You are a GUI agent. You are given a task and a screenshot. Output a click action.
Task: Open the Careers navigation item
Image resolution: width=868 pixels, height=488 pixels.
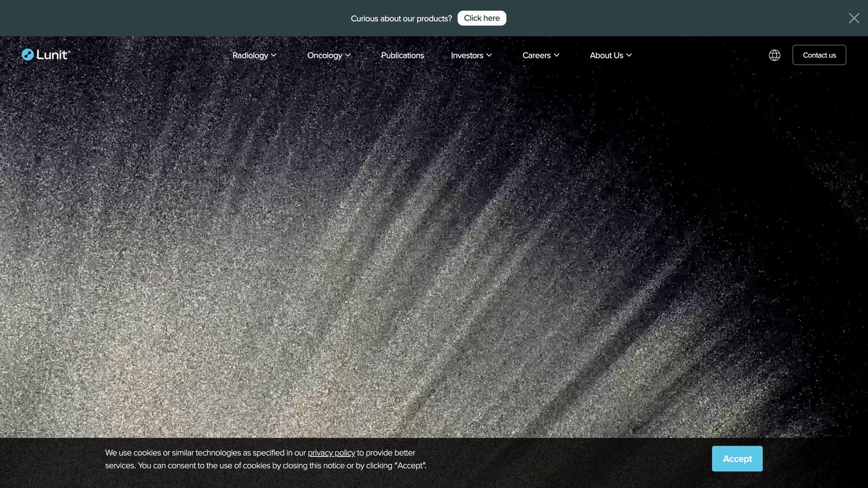tap(536, 55)
